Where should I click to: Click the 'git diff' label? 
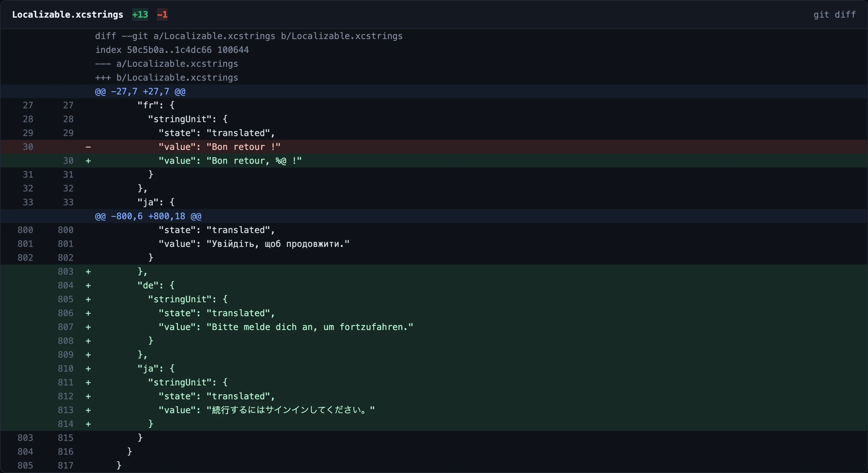coord(835,14)
